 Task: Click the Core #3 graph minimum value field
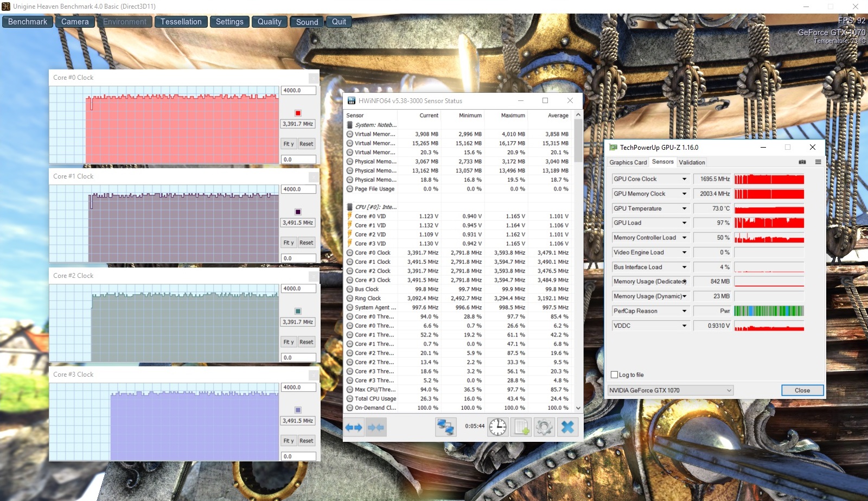(298, 456)
